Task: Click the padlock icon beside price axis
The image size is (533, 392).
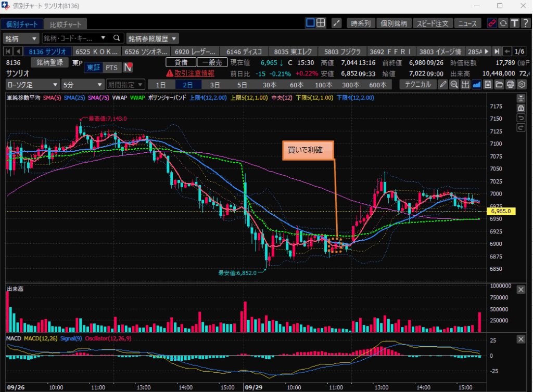Action: pos(521,108)
